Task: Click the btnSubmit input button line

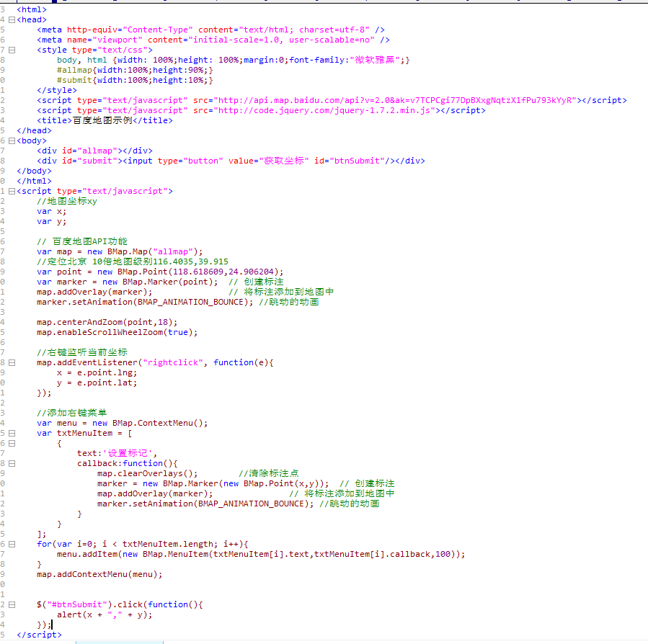Action: pos(231,161)
